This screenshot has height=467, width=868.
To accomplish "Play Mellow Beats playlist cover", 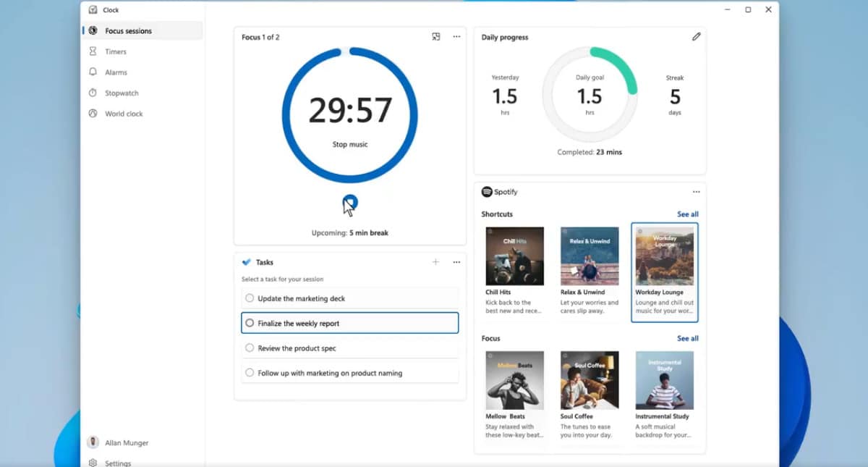I will point(515,380).
